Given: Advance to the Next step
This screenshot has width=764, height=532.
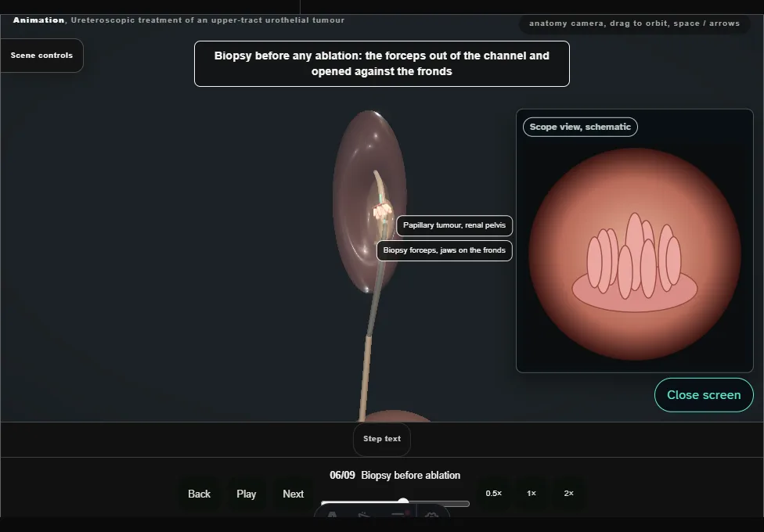Looking at the screenshot, I should tap(294, 494).
